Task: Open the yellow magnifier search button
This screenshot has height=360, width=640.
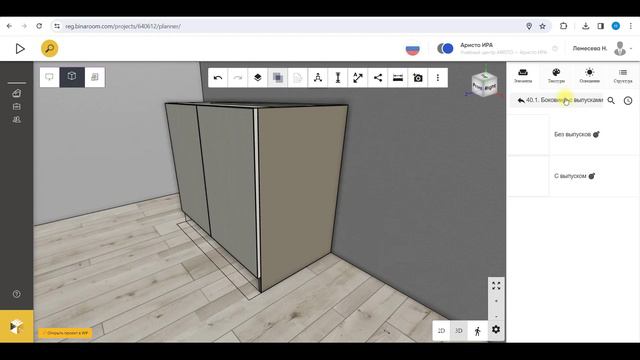Action: point(49,49)
